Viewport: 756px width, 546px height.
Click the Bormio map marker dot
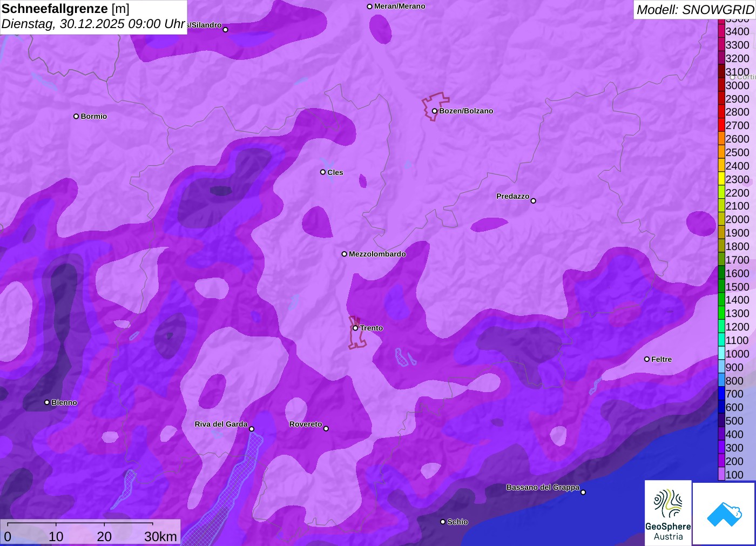pos(76,116)
